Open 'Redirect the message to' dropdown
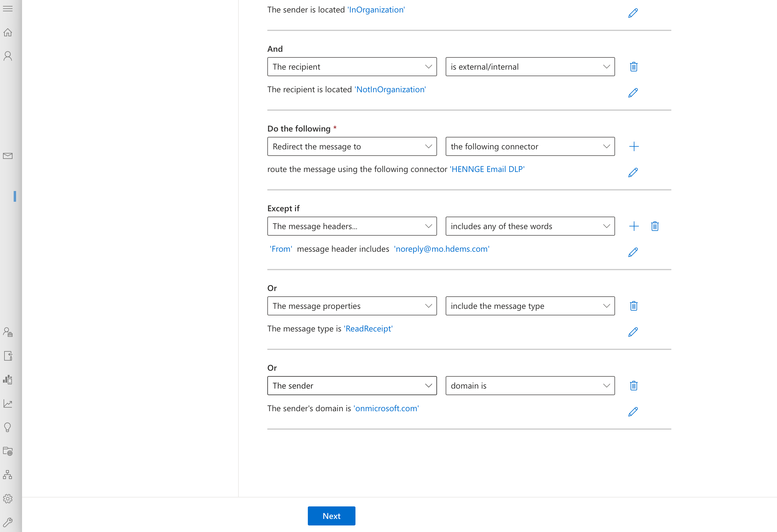777x532 pixels. 352,146
